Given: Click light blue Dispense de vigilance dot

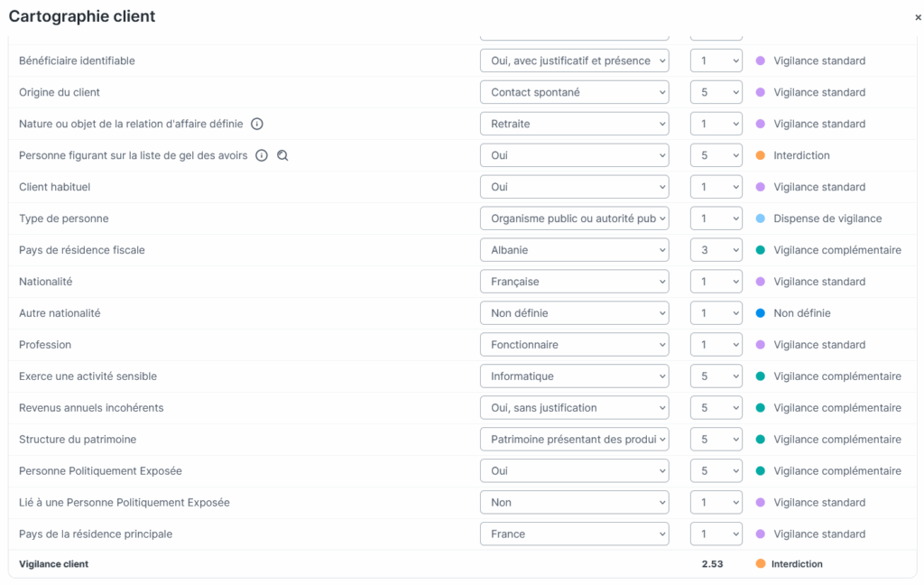Looking at the screenshot, I should coord(760,218).
